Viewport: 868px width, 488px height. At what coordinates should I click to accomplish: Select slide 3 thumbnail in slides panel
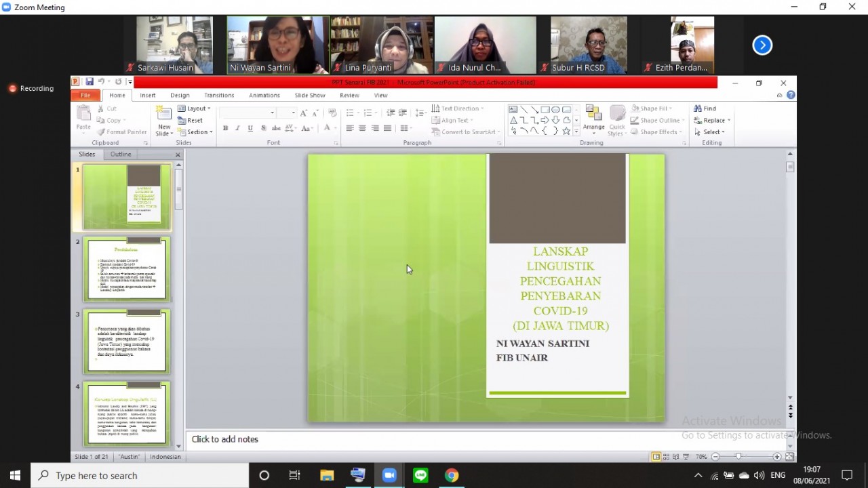point(126,342)
